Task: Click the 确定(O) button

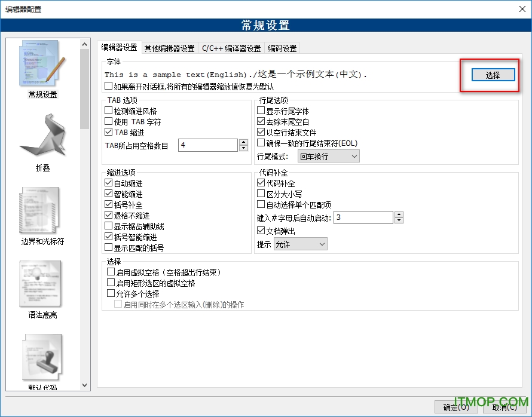Action: pos(456,407)
